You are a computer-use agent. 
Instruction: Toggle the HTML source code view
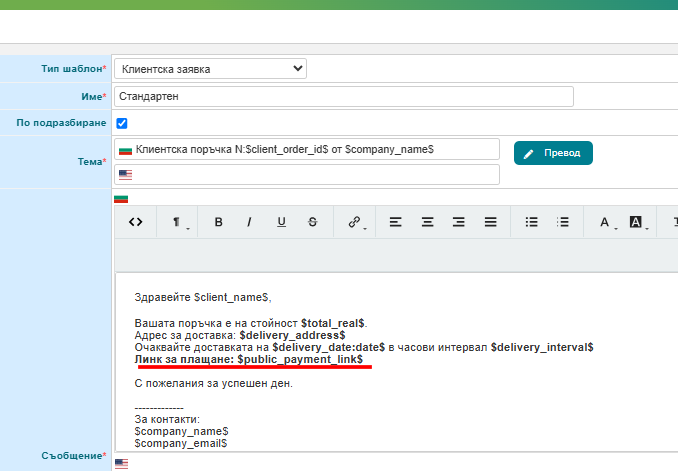136,222
